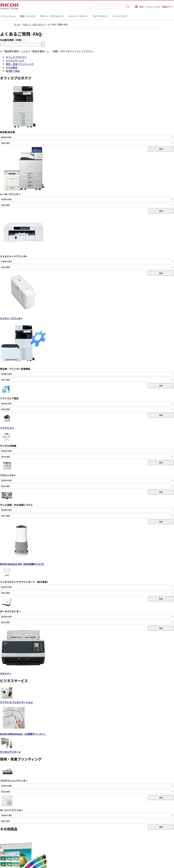Open the ハンディープリンター link
The height and width of the screenshot is (868, 174).
[11, 318]
